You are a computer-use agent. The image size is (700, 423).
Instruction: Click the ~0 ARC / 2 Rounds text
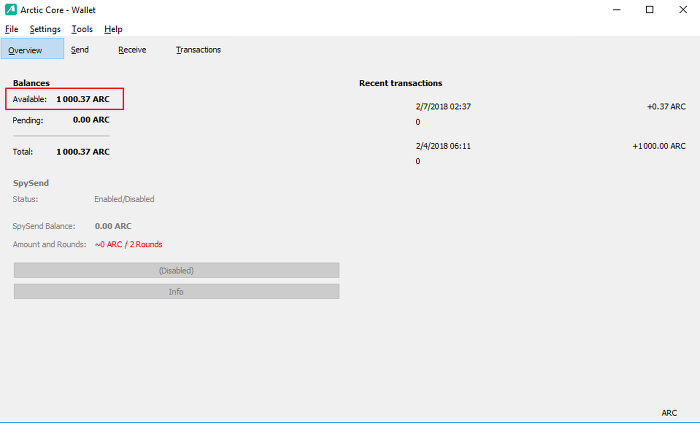[x=129, y=245]
